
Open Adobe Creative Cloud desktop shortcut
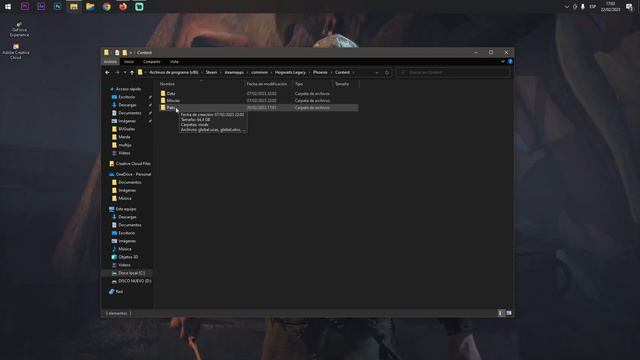coord(16,52)
